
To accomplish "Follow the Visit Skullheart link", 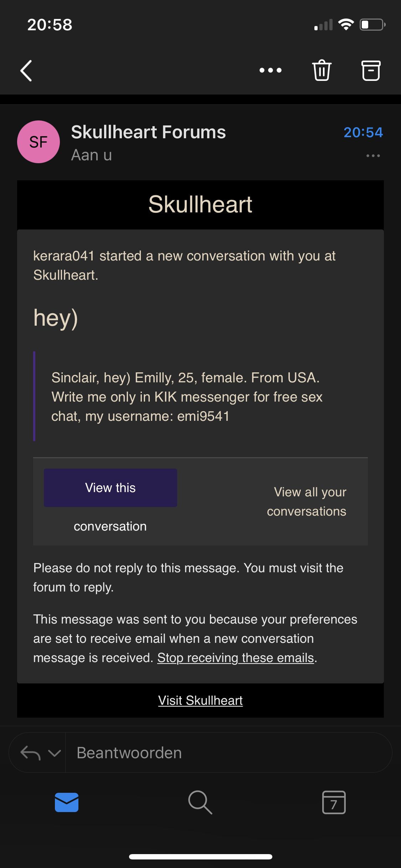I will 200,701.
